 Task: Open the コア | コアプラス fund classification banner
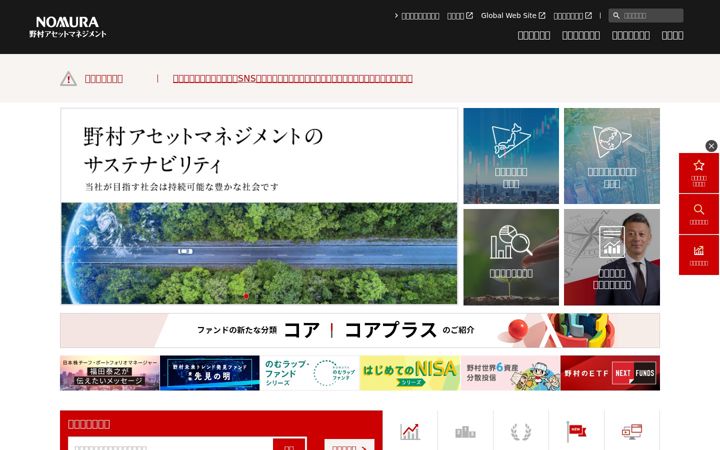pyautogui.click(x=360, y=331)
